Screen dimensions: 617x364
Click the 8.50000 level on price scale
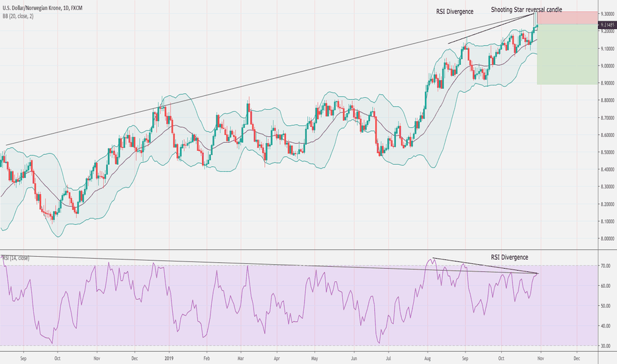tap(608, 152)
